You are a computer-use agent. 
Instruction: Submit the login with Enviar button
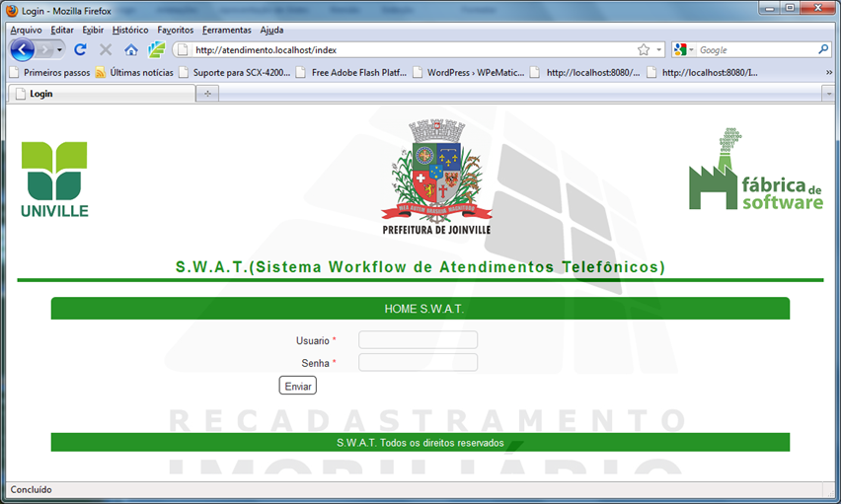(298, 386)
